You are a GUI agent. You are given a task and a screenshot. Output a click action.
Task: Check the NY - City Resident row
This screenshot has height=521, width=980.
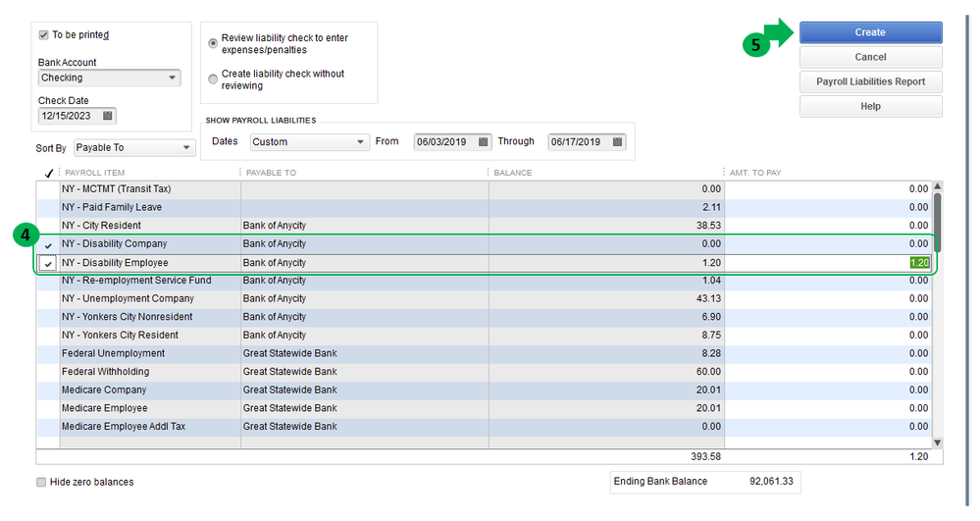(48, 226)
